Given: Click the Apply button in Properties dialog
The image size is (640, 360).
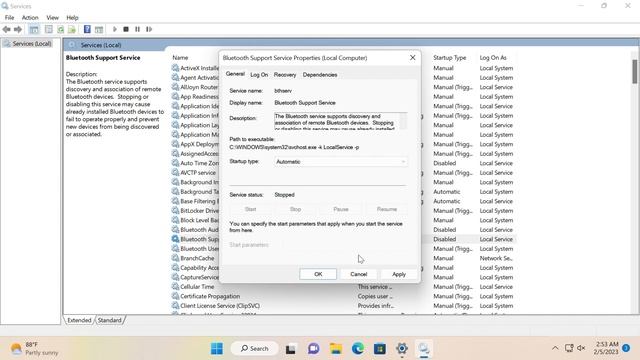Looking at the screenshot, I should pos(399,274).
